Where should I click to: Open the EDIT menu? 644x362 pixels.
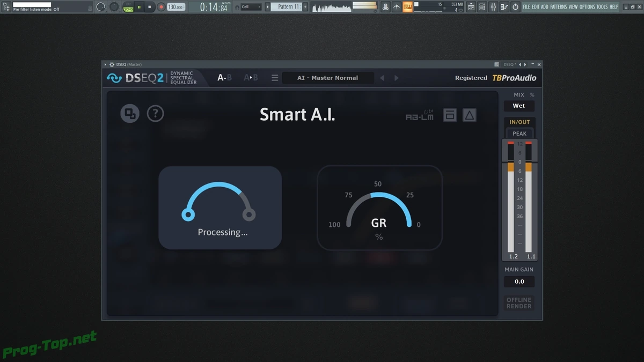[536, 7]
